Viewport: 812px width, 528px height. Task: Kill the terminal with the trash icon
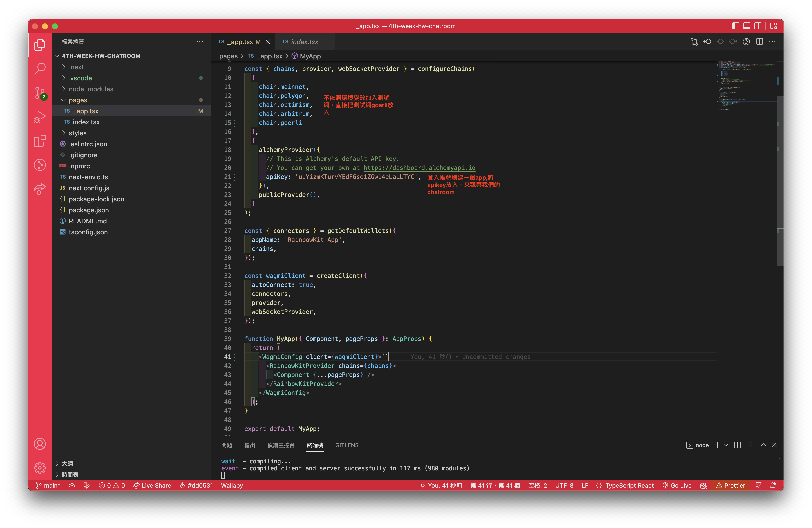coord(750,445)
